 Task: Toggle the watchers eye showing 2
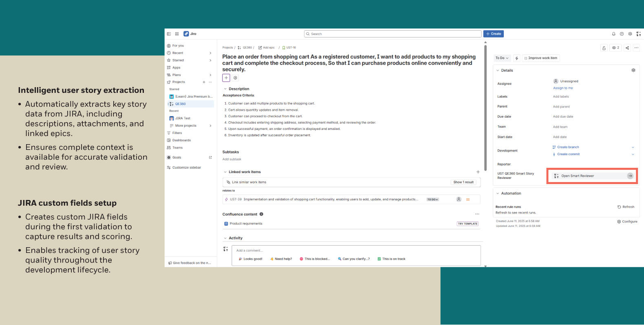click(x=616, y=48)
